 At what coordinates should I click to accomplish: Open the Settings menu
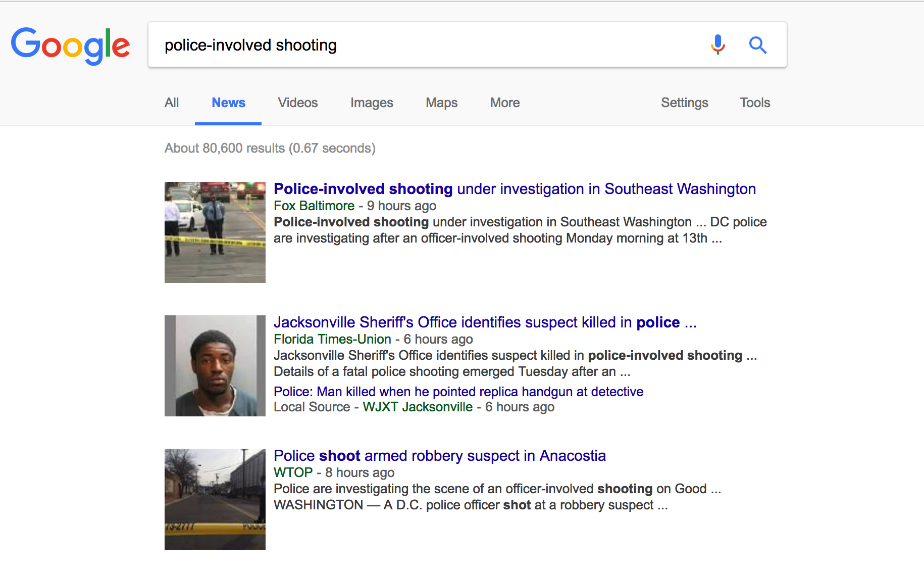(x=685, y=103)
